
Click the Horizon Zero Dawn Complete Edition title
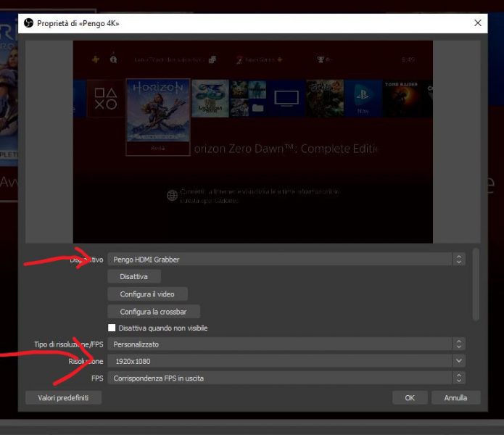coord(286,149)
